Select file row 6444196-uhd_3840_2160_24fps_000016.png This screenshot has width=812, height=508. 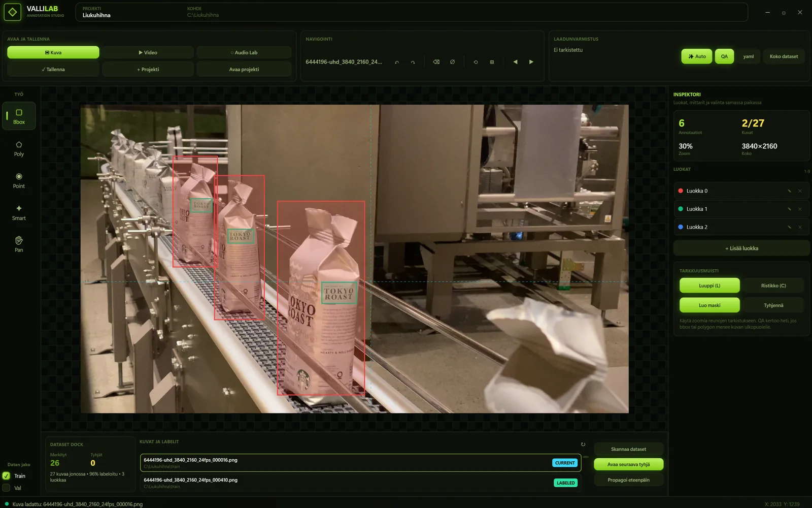pos(360,463)
